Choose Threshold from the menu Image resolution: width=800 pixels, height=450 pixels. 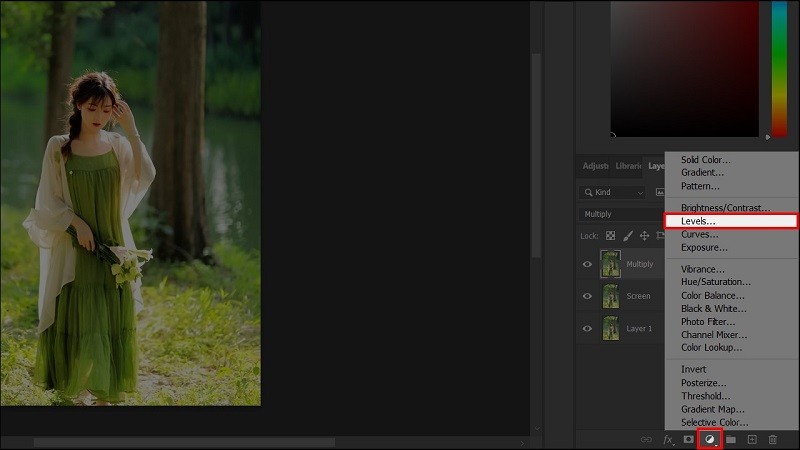pyautogui.click(x=706, y=396)
